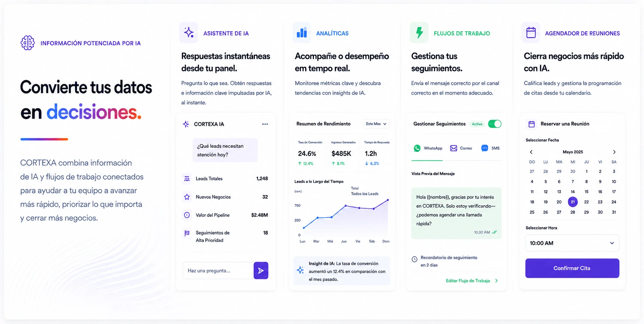Click the 1,248 total leads value
The image size is (644, 324).
[x=262, y=179]
